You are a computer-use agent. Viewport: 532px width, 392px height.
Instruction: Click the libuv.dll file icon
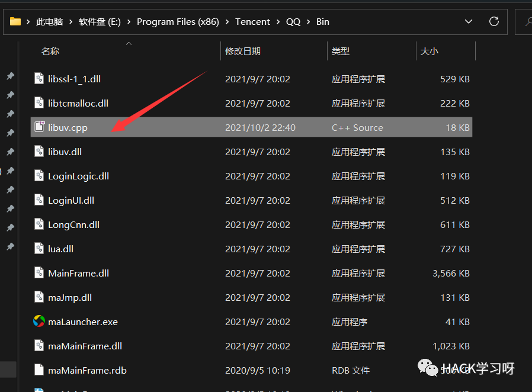pyautogui.click(x=39, y=152)
